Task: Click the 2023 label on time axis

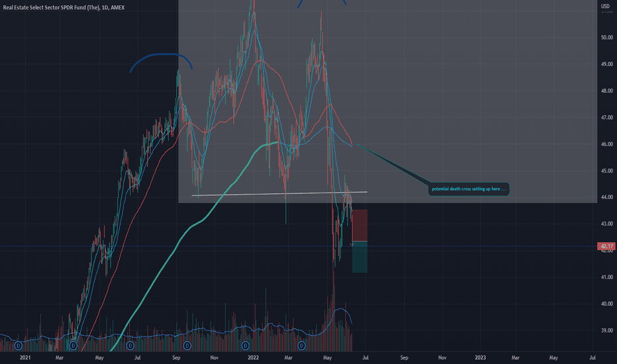Action: pos(480,357)
